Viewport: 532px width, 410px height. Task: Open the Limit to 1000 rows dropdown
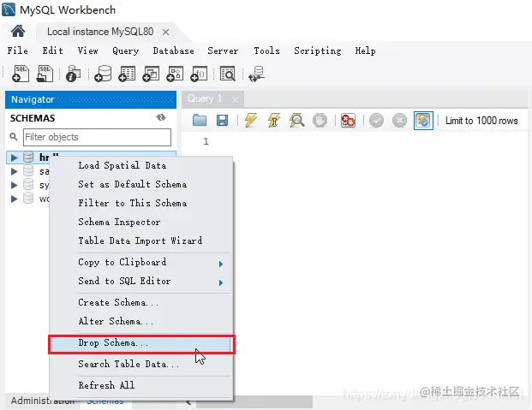pyautogui.click(x=481, y=121)
